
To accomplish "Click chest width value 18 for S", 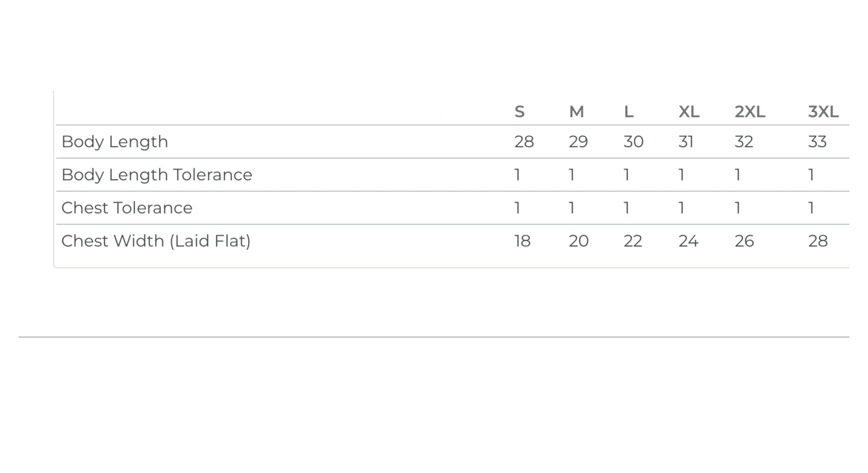I will (522, 241).
